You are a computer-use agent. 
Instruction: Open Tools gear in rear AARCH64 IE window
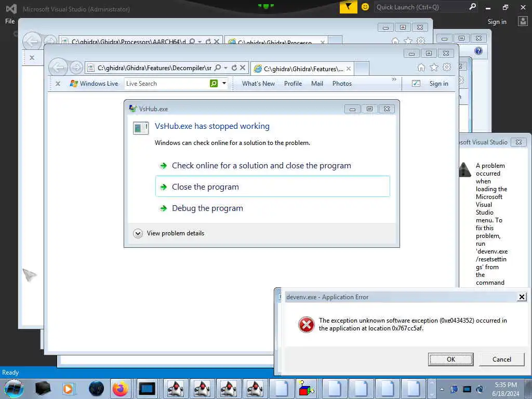(x=421, y=41)
